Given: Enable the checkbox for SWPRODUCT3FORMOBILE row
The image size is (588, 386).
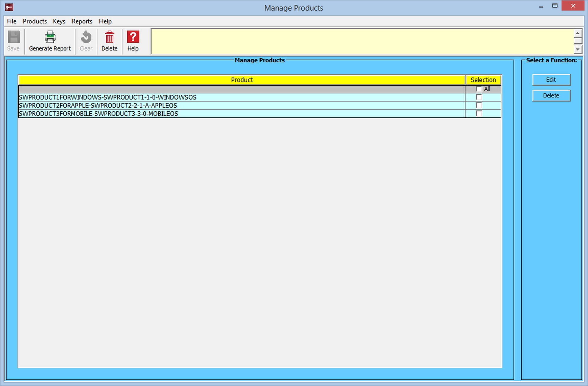Looking at the screenshot, I should coord(479,114).
